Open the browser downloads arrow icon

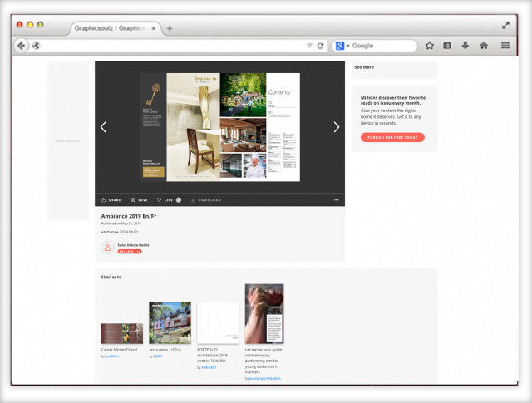click(x=465, y=46)
